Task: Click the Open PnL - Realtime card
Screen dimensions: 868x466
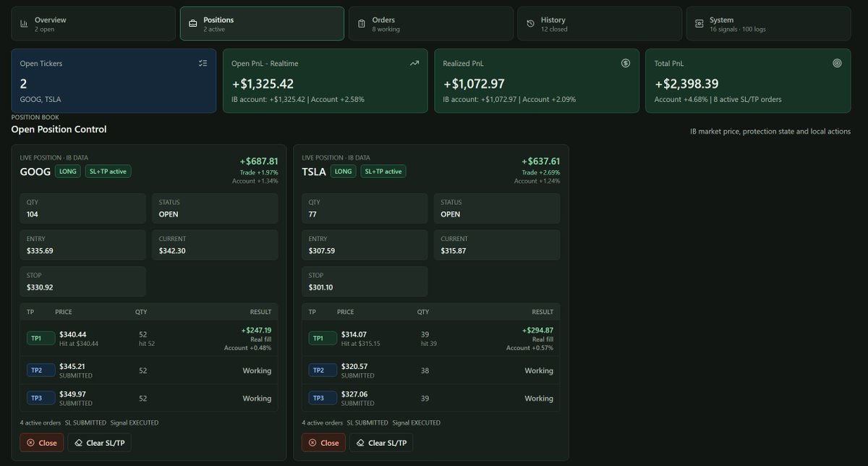Action: pos(325,81)
